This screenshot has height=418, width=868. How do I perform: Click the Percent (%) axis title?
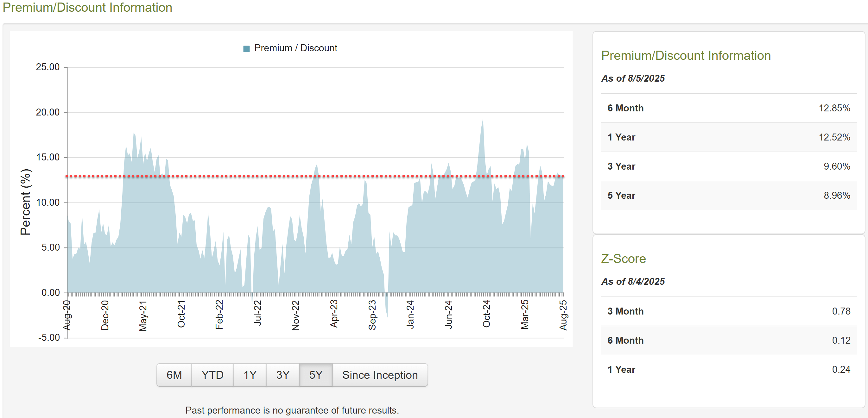[26, 202]
